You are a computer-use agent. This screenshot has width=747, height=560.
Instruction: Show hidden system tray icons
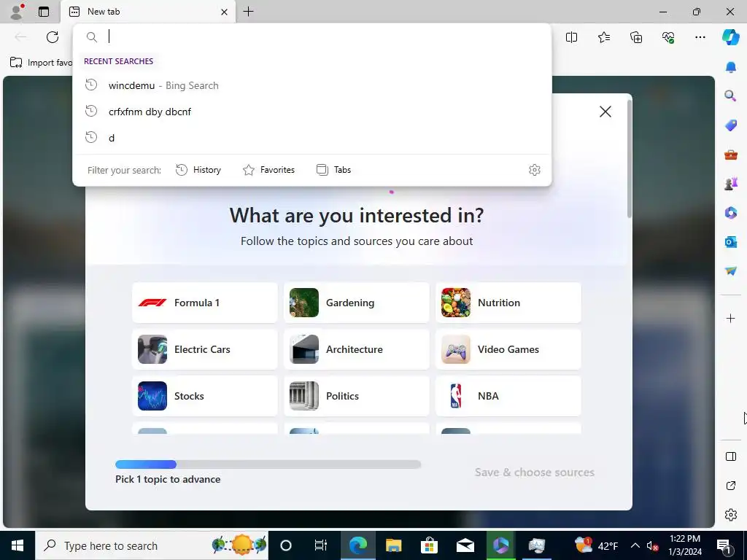click(x=635, y=545)
